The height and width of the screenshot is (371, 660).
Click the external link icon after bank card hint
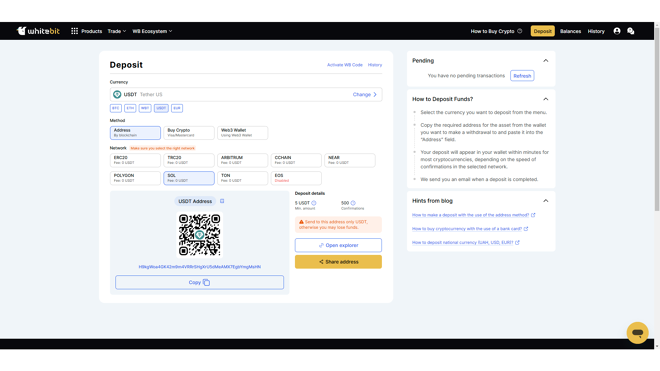click(x=526, y=229)
